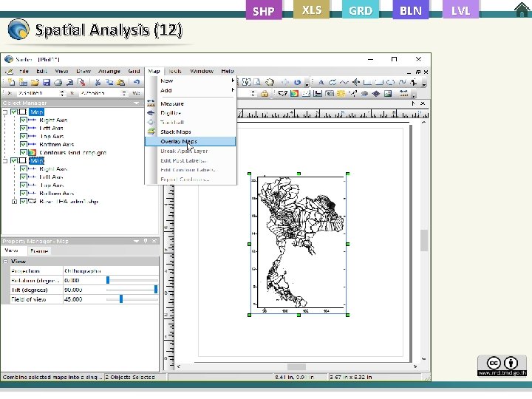This screenshot has height=399, width=532.
Task: Open file using folder icon
Action: 35,83
